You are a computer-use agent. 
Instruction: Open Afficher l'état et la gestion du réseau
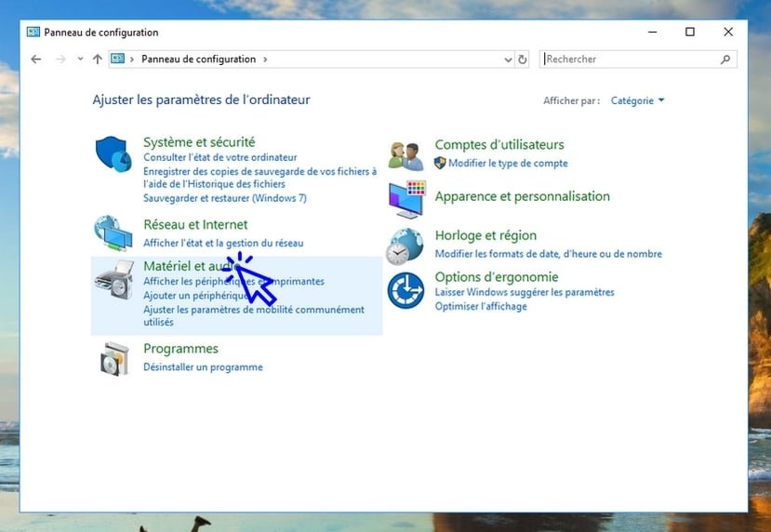tap(223, 243)
